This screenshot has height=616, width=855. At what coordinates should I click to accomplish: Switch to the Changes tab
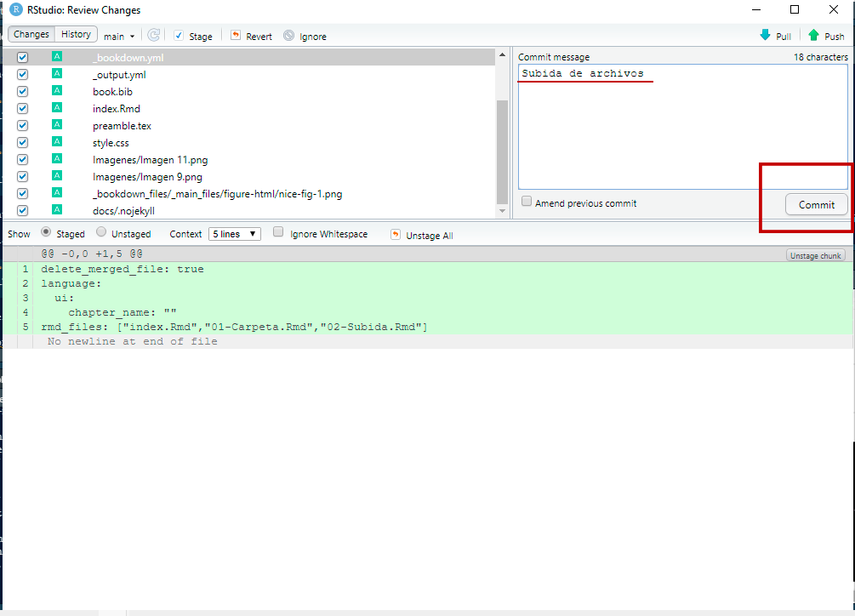(x=31, y=34)
